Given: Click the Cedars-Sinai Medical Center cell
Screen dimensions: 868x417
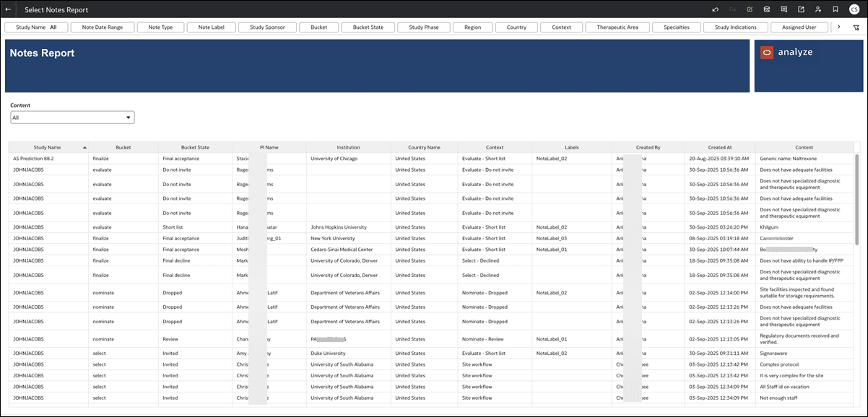Looking at the screenshot, I should point(348,249).
